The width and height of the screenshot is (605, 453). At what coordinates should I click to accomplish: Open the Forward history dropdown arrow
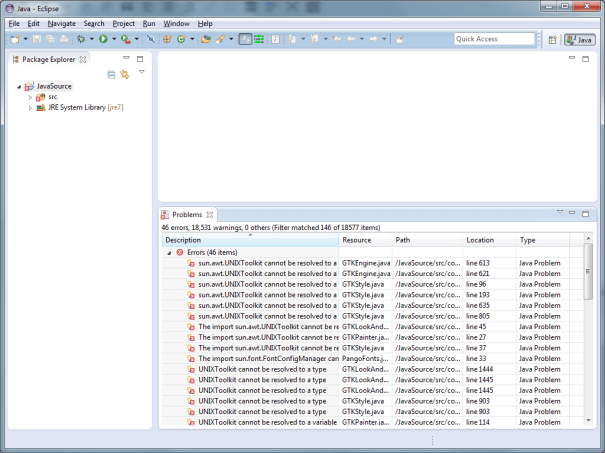(384, 39)
